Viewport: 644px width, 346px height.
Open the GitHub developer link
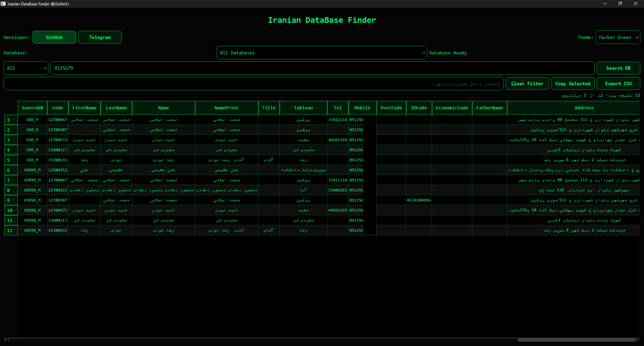click(x=54, y=37)
